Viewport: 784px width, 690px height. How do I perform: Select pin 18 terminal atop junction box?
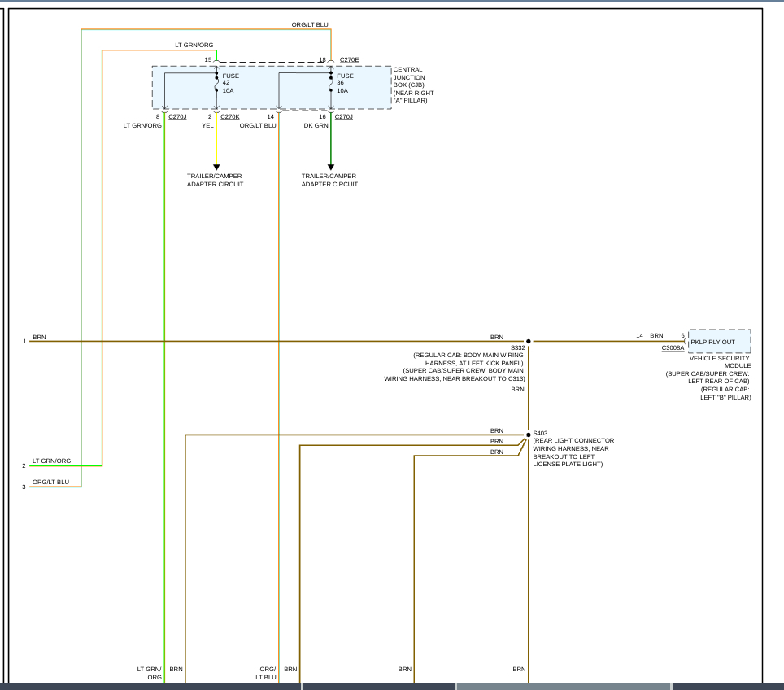[331, 61]
